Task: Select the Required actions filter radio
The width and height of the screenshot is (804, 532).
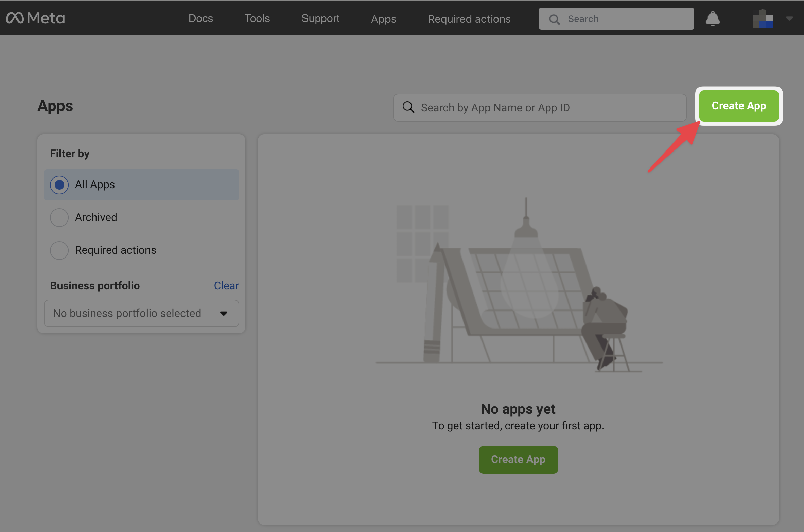Action: pyautogui.click(x=59, y=250)
